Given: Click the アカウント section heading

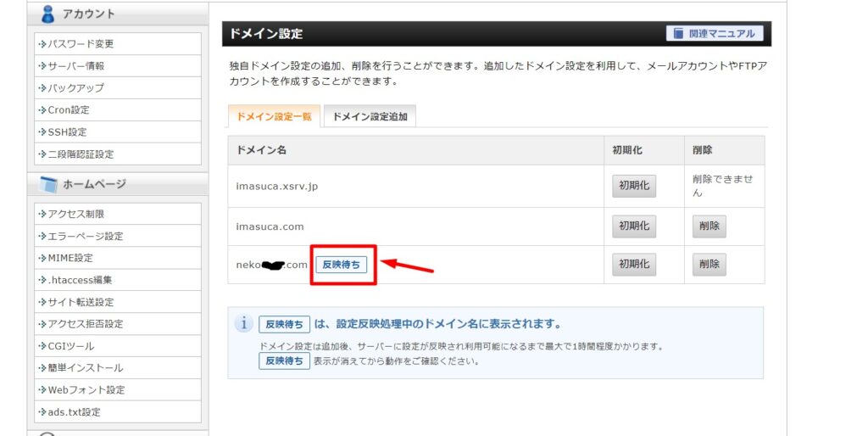Looking at the screenshot, I should [x=88, y=14].
